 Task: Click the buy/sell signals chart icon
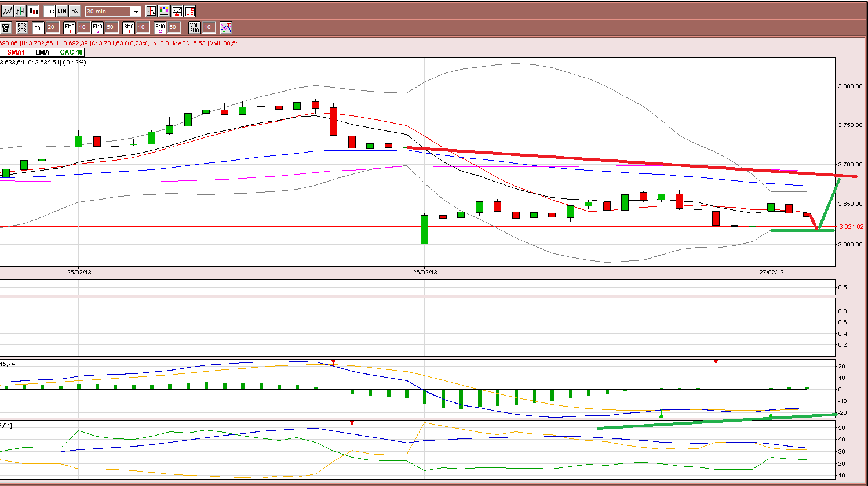point(226,27)
